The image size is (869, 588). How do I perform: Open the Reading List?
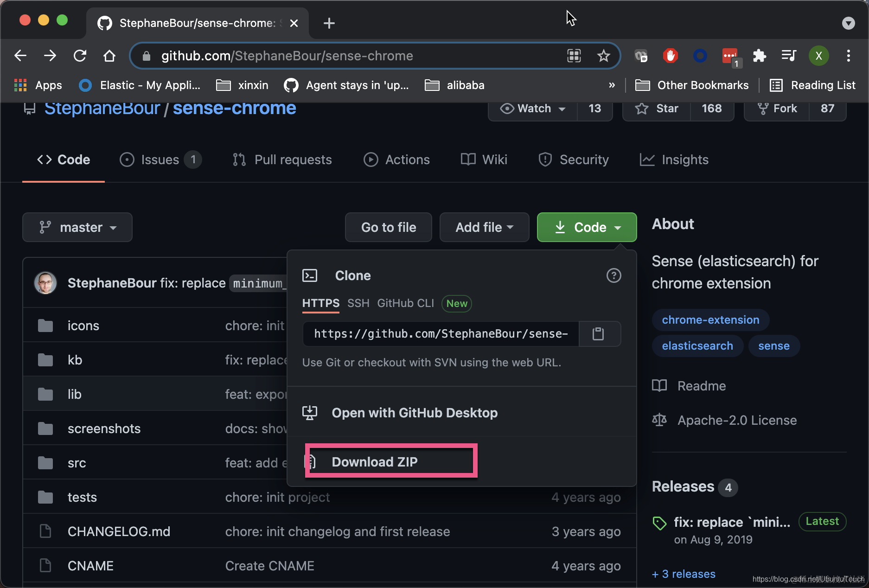[x=812, y=85]
